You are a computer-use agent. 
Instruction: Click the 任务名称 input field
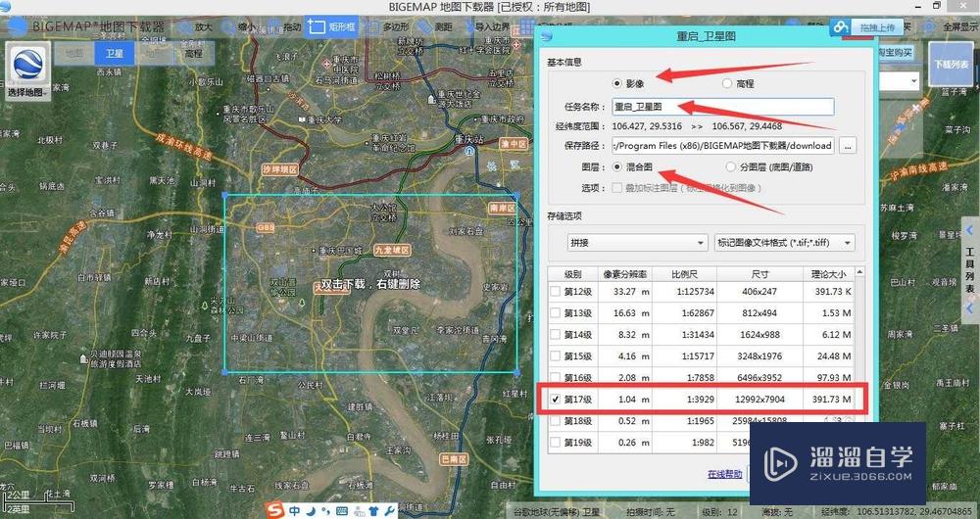pos(722,107)
